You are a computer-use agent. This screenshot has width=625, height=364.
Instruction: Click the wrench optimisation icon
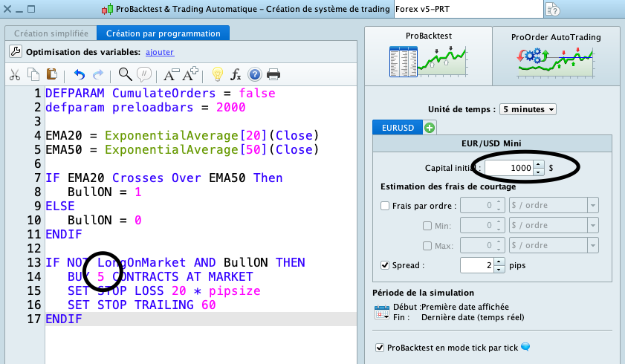click(15, 51)
